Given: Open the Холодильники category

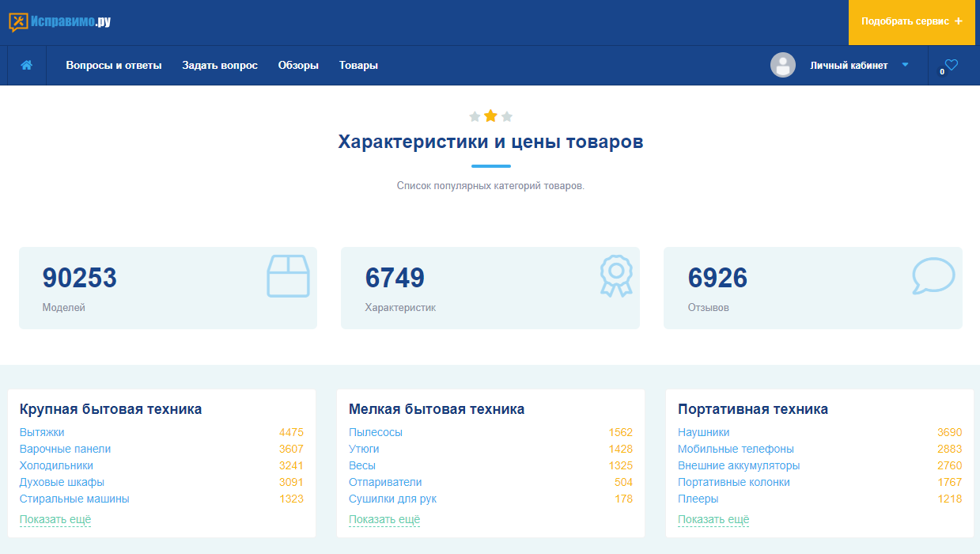Looking at the screenshot, I should (56, 465).
